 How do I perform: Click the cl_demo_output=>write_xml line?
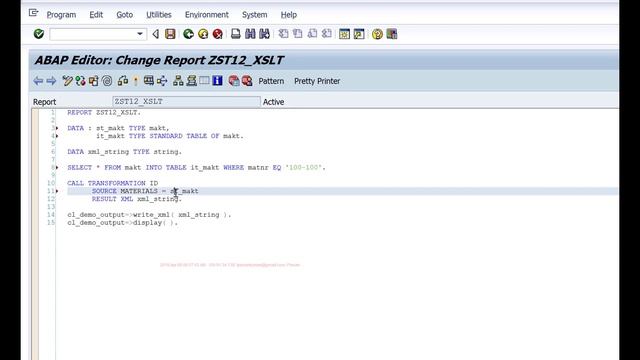point(149,215)
